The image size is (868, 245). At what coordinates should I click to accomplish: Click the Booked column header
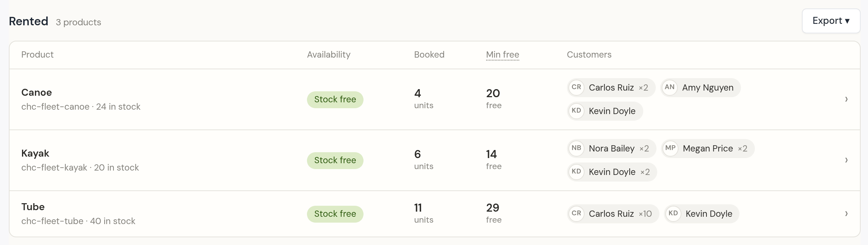(x=429, y=55)
